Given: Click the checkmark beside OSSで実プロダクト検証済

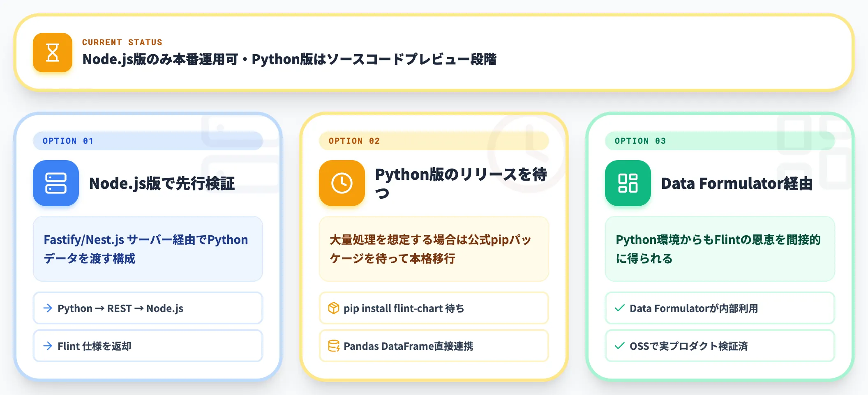Looking at the screenshot, I should (620, 346).
